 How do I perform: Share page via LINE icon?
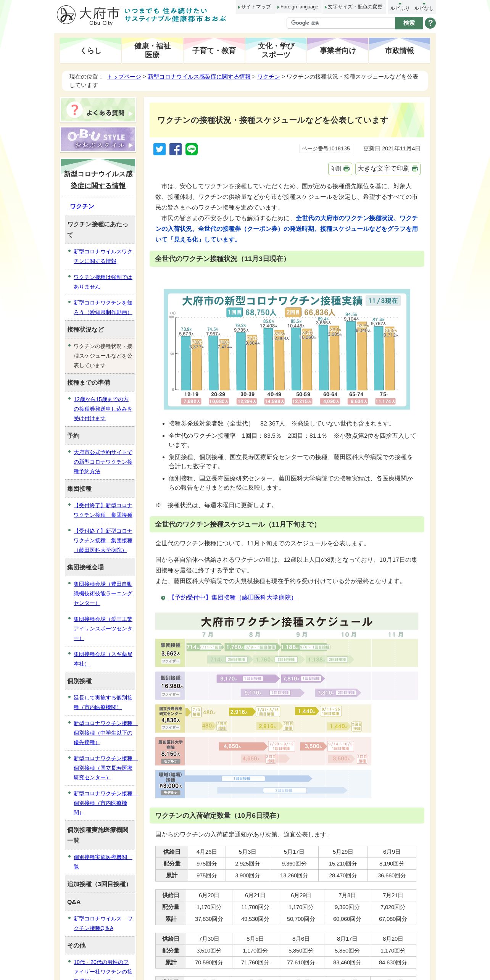[192, 149]
